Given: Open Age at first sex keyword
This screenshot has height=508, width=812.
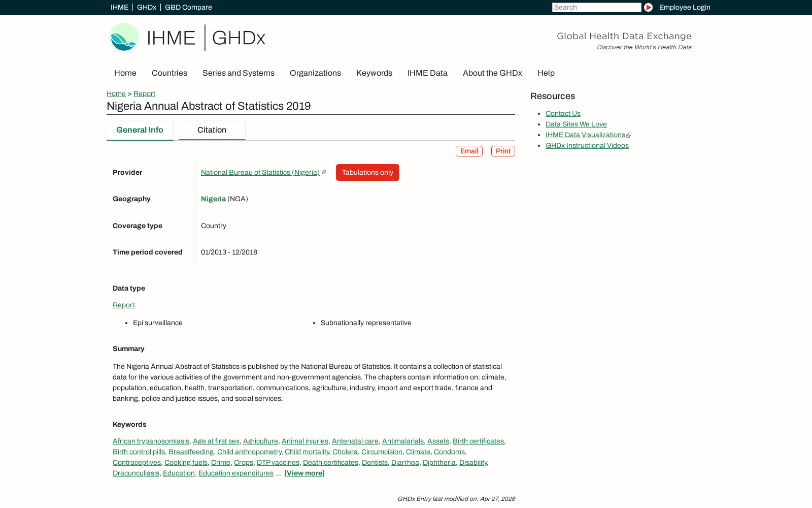Looking at the screenshot, I should (216, 441).
